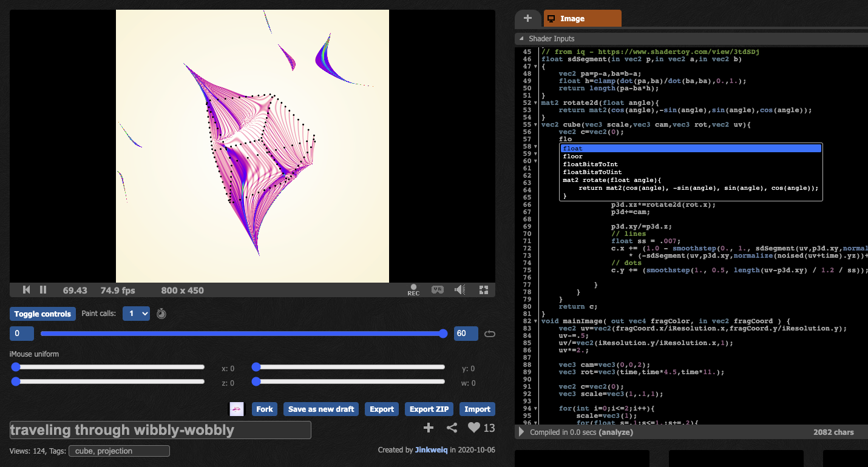Click the shadertoy.com URL comment line

[650, 52]
